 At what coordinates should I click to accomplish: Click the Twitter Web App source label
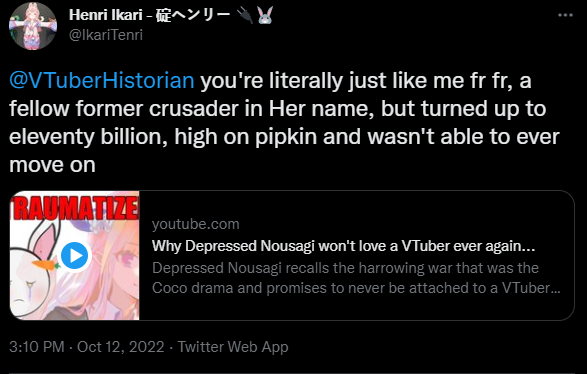(233, 347)
